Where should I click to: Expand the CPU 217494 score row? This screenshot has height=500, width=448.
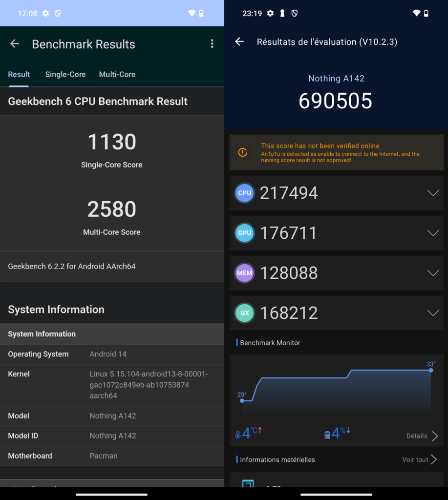pyautogui.click(x=336, y=193)
